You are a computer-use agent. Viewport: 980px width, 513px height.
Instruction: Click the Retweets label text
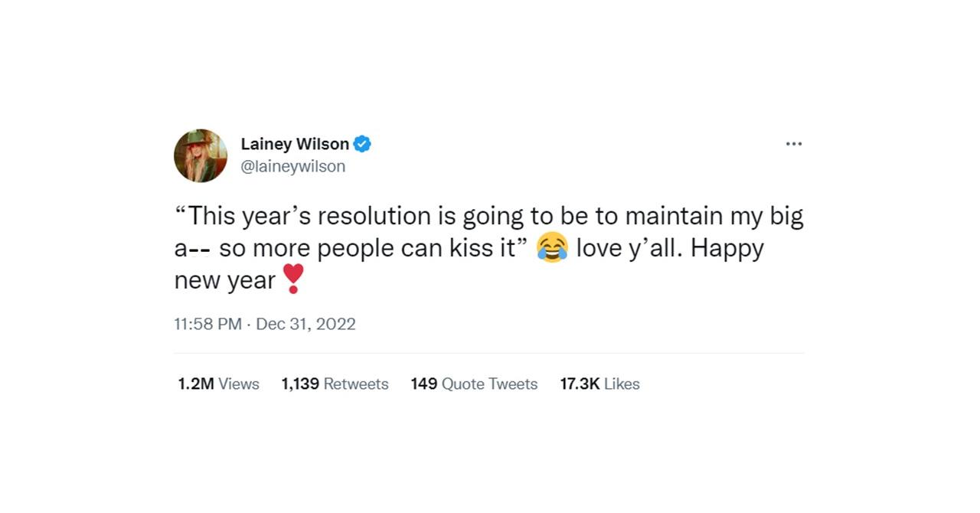click(354, 384)
